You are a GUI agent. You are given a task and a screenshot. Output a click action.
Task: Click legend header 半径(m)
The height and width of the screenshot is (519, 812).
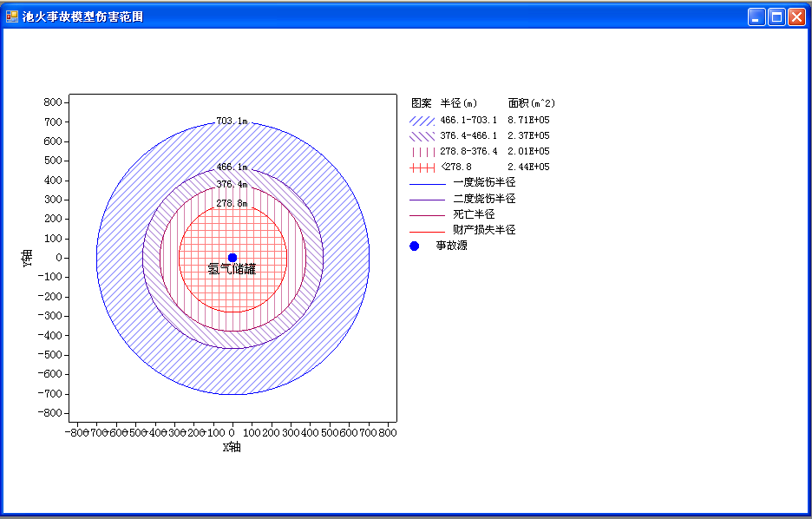[x=459, y=103]
